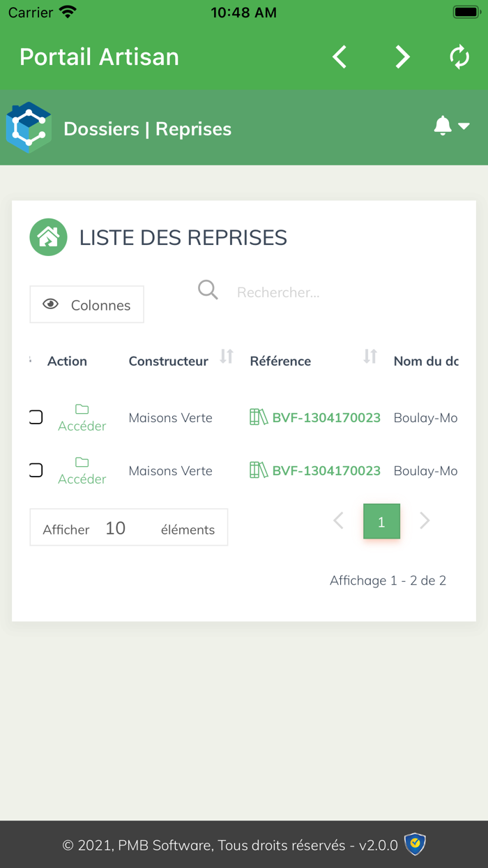
Task: Click the green home icon near LISTE DES REPRISES
Action: pos(48,237)
